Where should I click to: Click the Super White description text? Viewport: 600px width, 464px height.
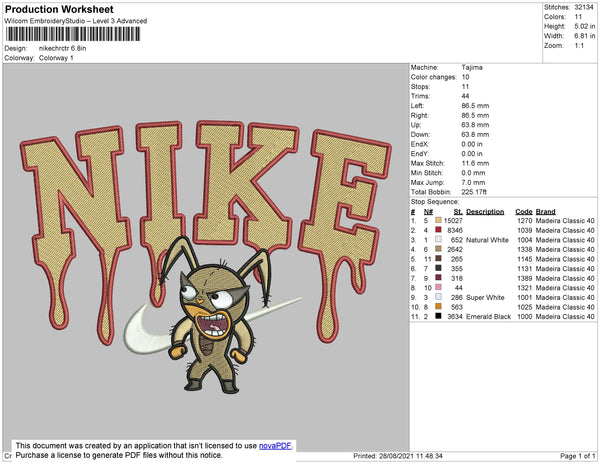[485, 298]
